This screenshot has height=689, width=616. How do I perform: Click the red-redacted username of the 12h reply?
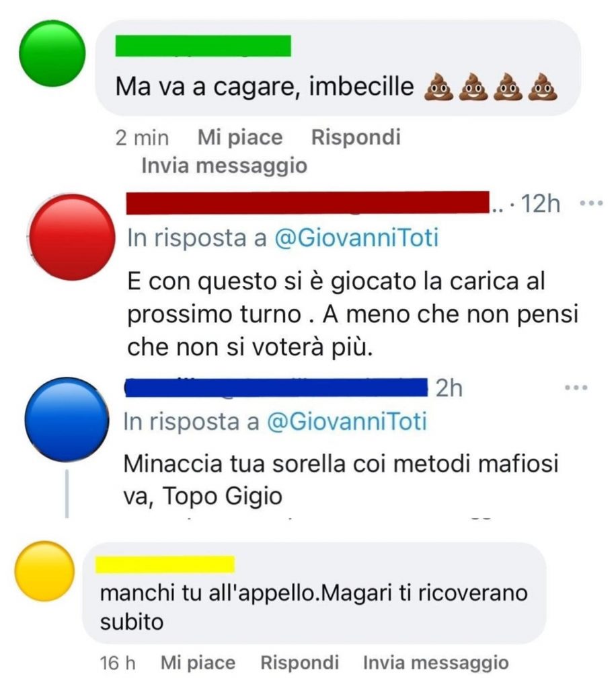click(x=308, y=202)
